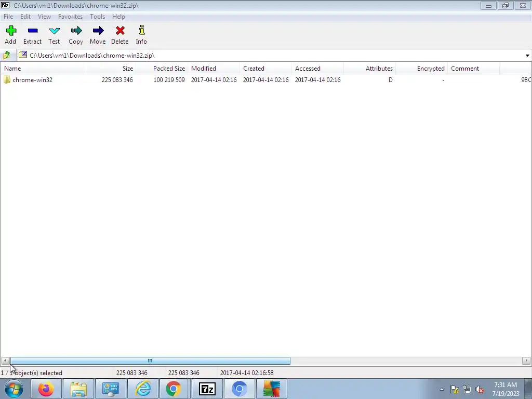Go up one folder level icon

(6, 55)
